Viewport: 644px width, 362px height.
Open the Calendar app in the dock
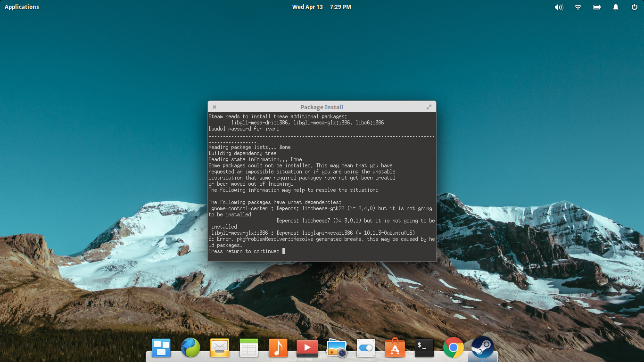[249, 348]
